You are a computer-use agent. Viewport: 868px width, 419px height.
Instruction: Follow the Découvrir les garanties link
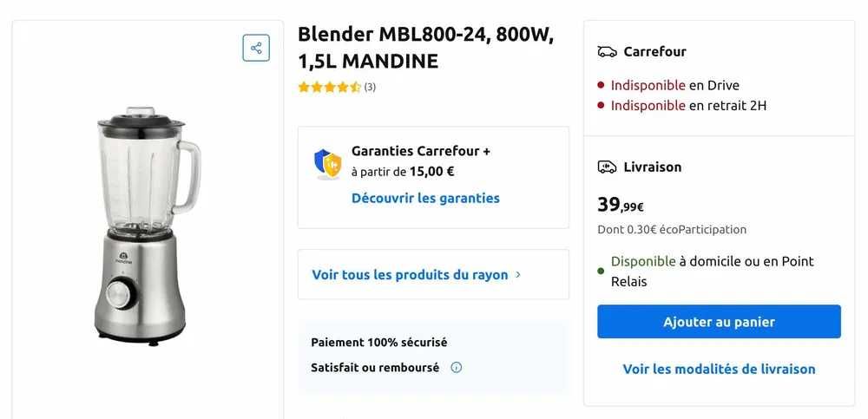coord(425,198)
